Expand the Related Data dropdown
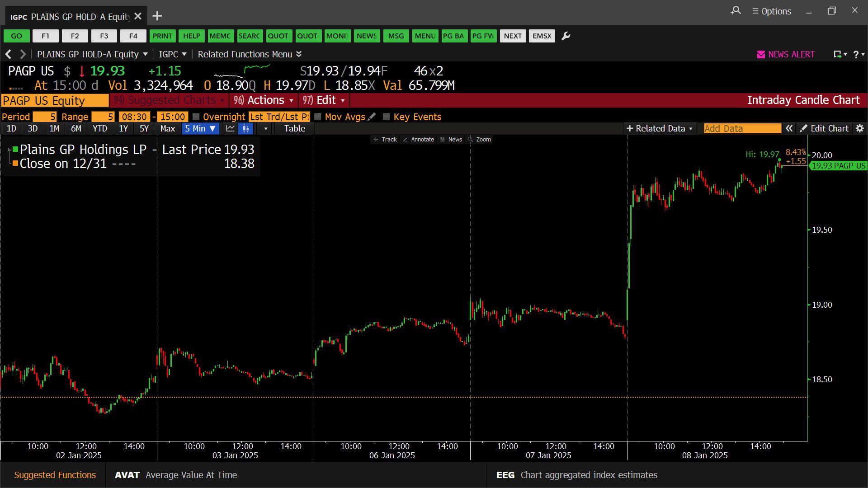The image size is (868, 488). coord(660,129)
